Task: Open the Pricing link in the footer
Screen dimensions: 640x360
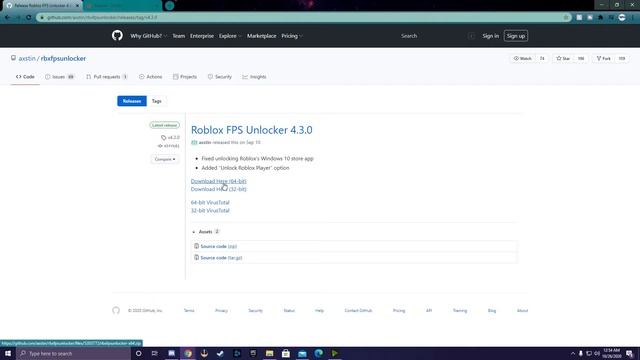Action: [x=399, y=311]
